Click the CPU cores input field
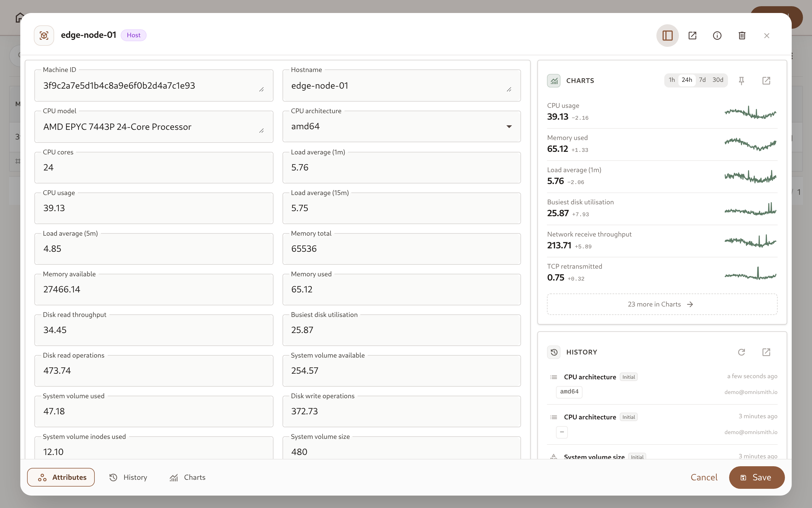This screenshot has height=508, width=812. pyautogui.click(x=154, y=168)
